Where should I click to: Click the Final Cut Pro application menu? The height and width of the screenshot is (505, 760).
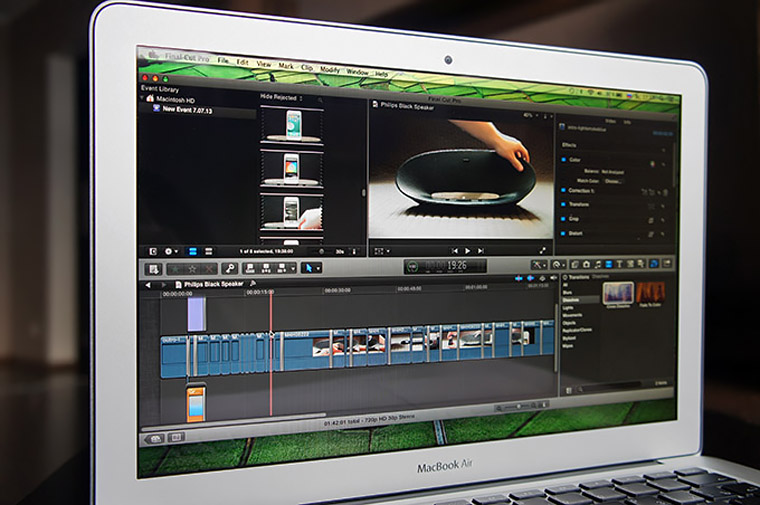(187, 58)
